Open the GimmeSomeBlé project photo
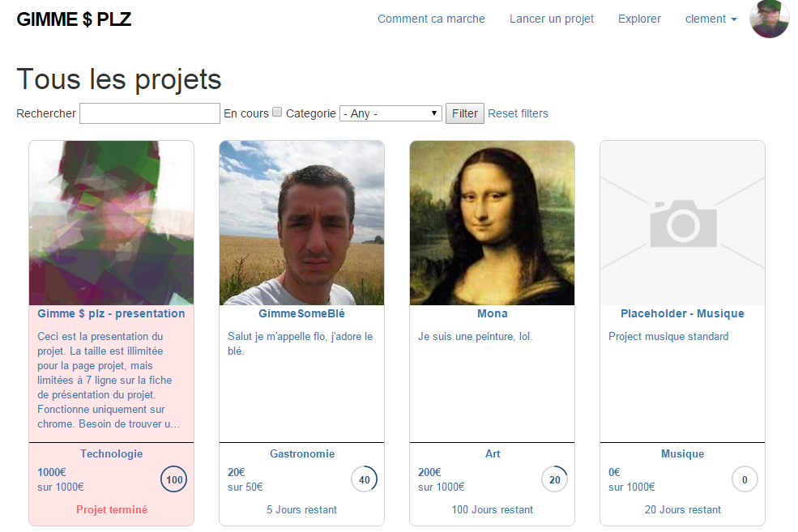The height and width of the screenshot is (532, 798). click(x=302, y=223)
